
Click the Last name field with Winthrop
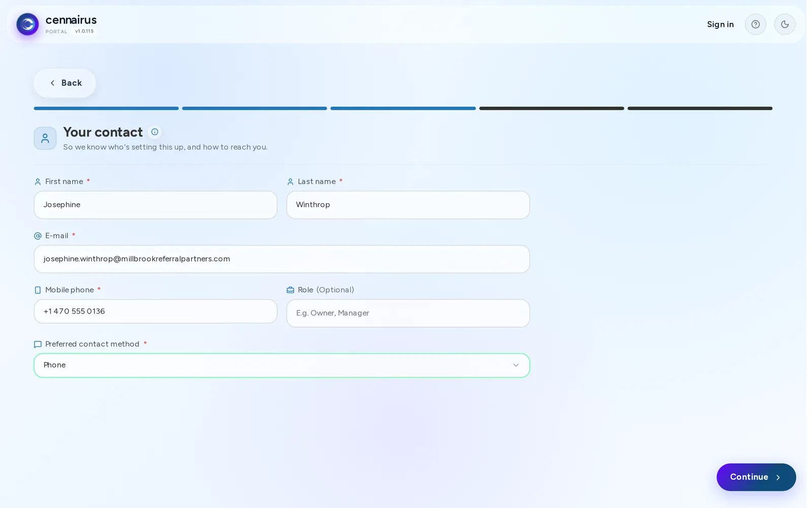[x=408, y=205]
